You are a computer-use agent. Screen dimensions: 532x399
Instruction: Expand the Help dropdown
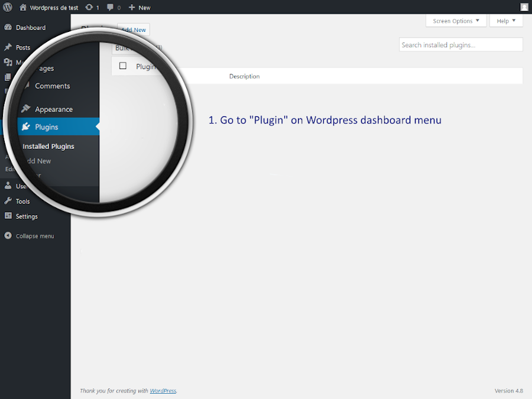coord(505,20)
